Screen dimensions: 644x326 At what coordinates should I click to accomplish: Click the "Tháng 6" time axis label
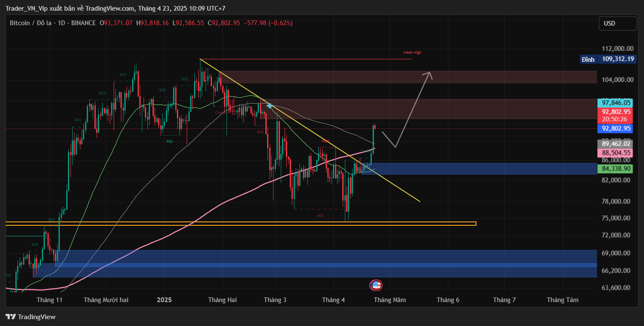[448, 300]
